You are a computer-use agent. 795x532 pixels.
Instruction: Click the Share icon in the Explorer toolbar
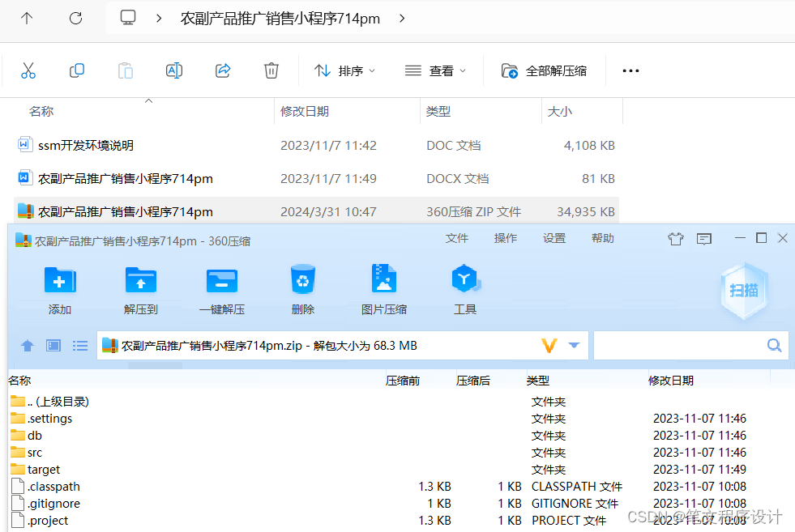[x=223, y=70]
